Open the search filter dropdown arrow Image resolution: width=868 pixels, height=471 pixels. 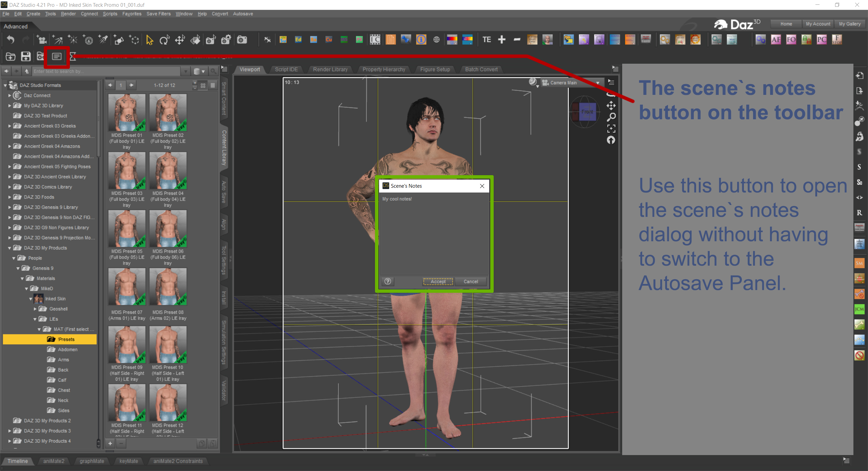click(185, 71)
